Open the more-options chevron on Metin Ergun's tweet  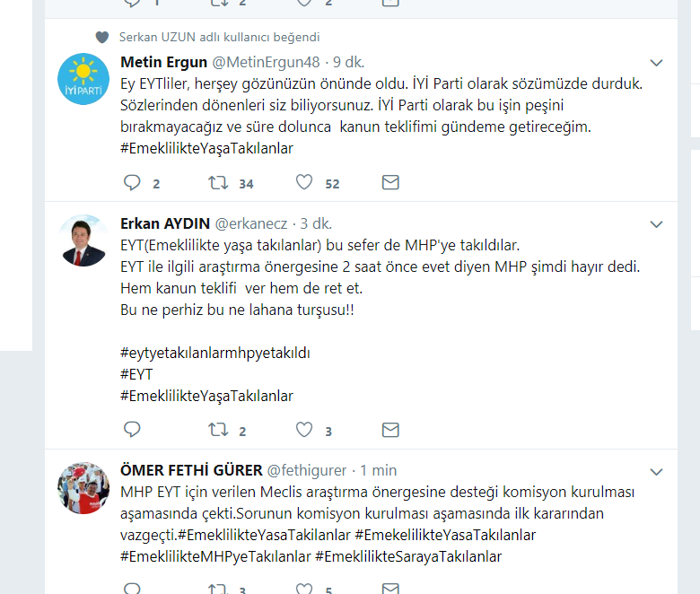[x=656, y=63]
